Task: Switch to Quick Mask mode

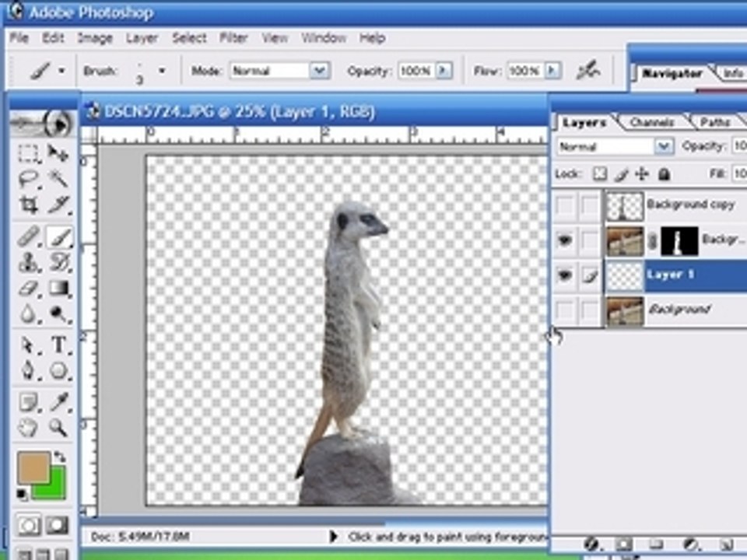Action: (x=57, y=526)
